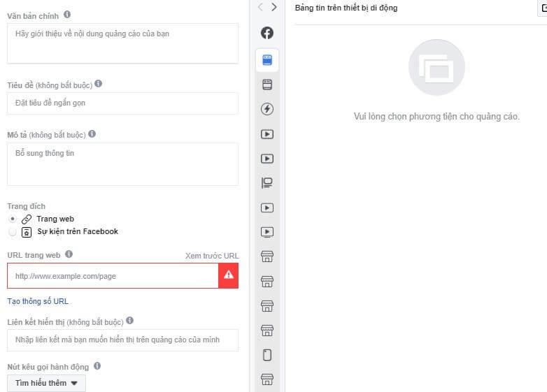Select the lightning bolt Instant Articles preview icon
This screenshot has width=547, height=392.
[x=267, y=109]
